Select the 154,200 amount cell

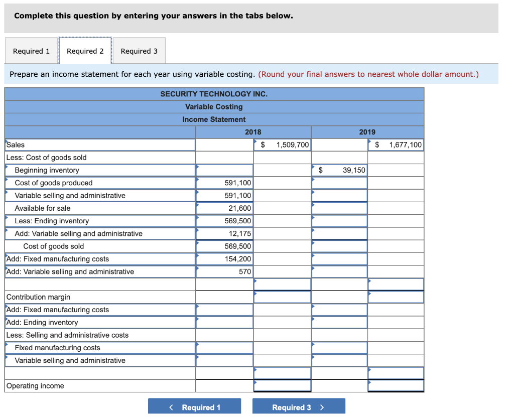[x=224, y=259]
